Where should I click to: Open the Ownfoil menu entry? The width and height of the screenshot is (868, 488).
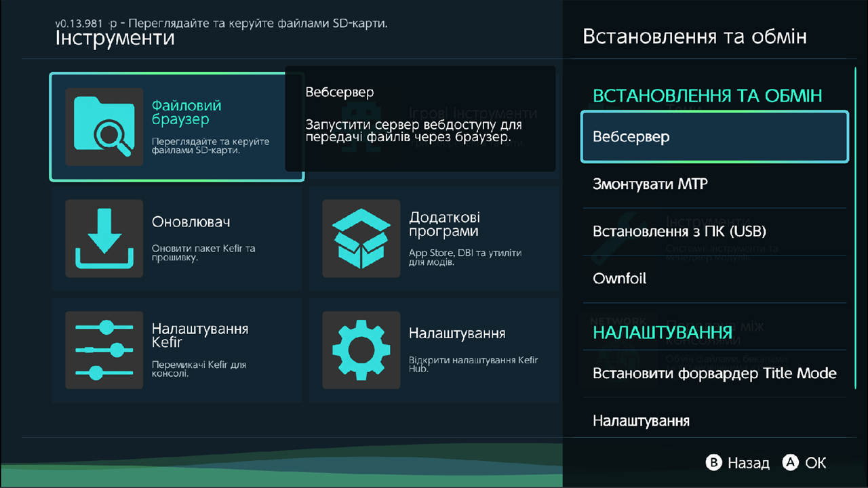point(715,279)
